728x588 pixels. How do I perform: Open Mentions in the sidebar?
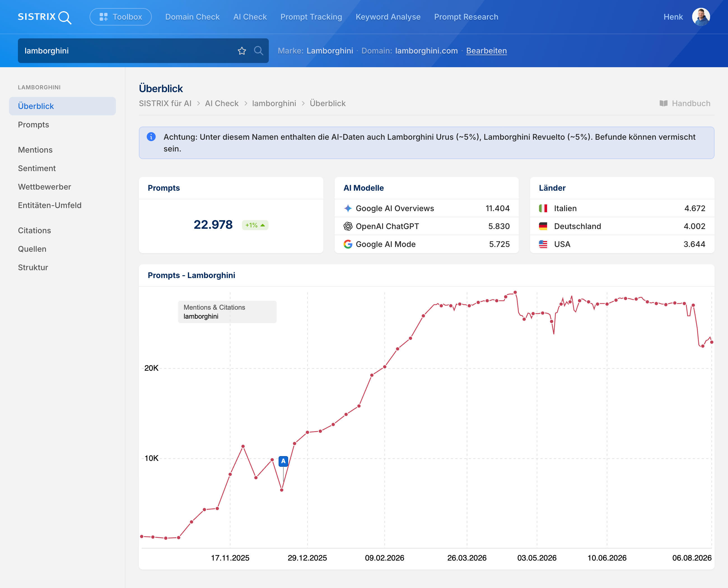[x=35, y=150]
